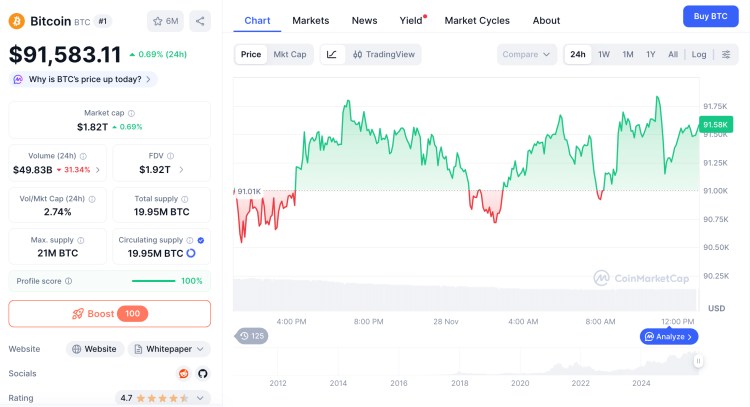
Task: Open chart settings sliders icon
Action: [726, 54]
